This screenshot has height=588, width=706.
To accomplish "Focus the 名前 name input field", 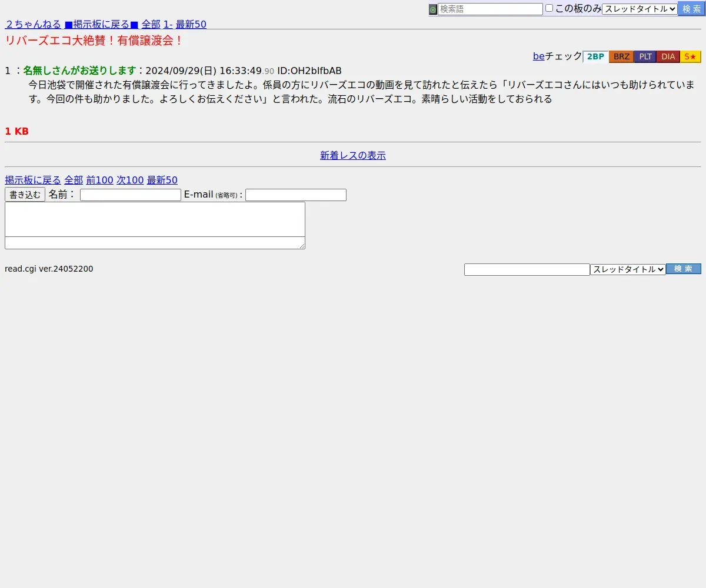I will point(131,195).
